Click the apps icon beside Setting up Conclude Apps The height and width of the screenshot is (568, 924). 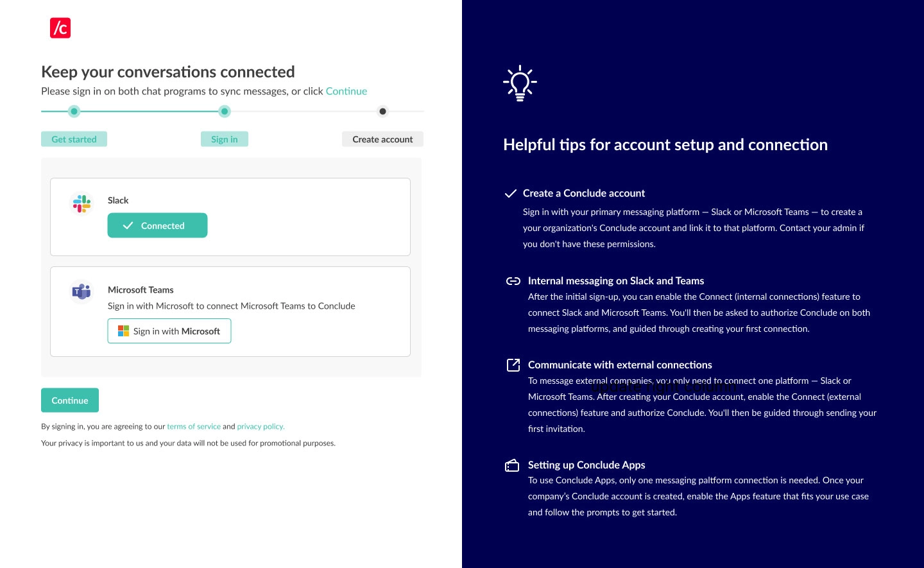[x=512, y=465]
